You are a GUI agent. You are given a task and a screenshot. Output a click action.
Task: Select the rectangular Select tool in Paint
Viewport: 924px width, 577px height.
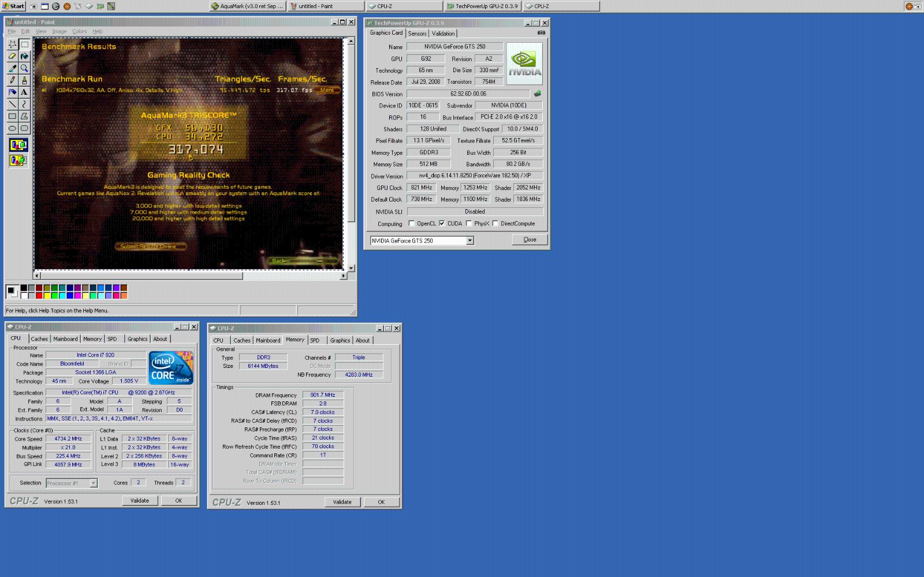(x=24, y=44)
